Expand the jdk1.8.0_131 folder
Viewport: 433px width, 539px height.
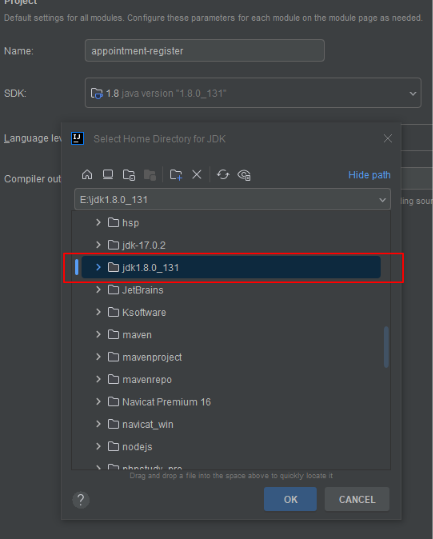[x=98, y=267]
